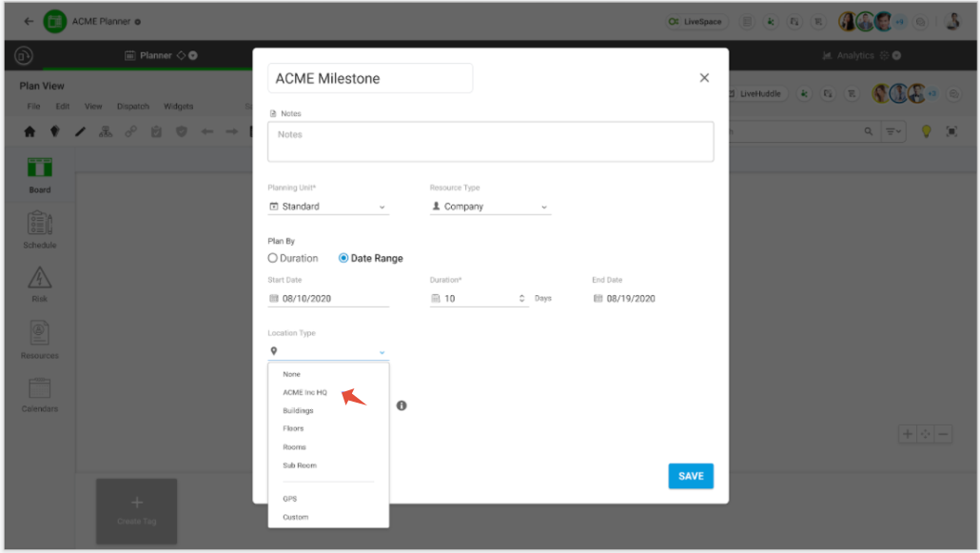Viewport: 980px width, 553px height.
Task: Choose Sub Room location type
Action: click(x=300, y=465)
